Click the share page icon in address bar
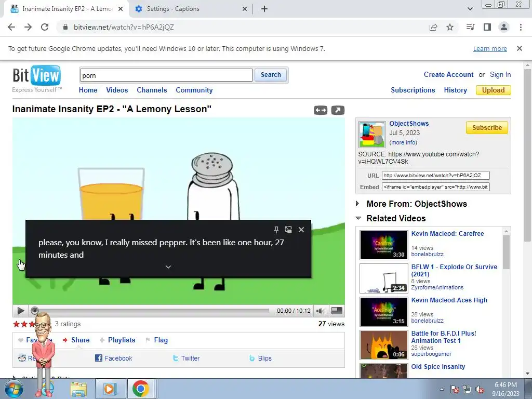The width and height of the screenshot is (532, 399). [x=433, y=27]
